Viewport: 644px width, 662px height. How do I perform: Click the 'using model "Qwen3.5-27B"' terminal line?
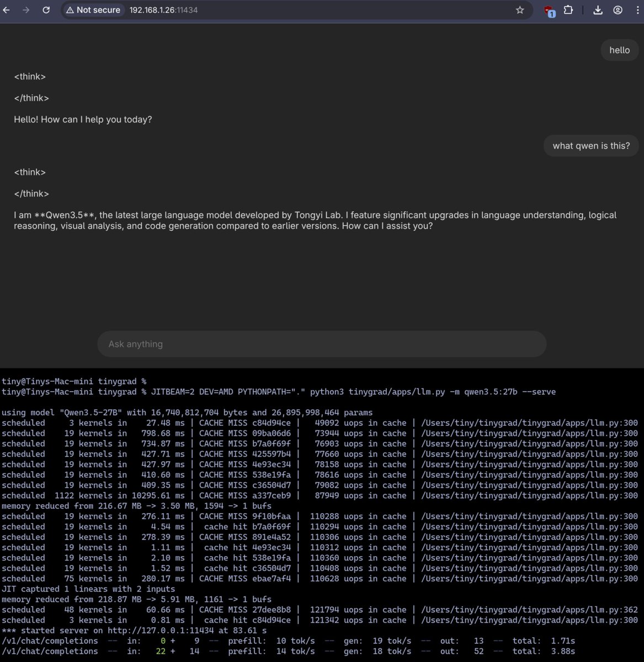tap(187, 413)
